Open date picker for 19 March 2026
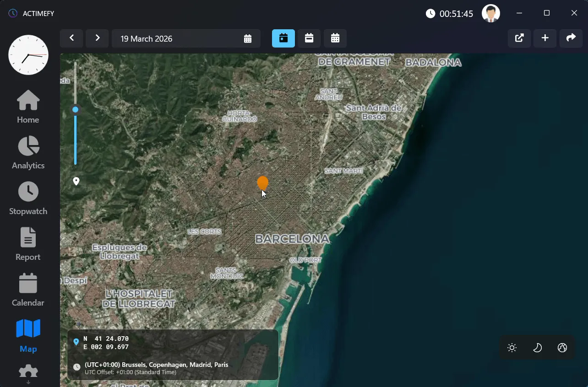This screenshot has width=588, height=387. (247, 39)
